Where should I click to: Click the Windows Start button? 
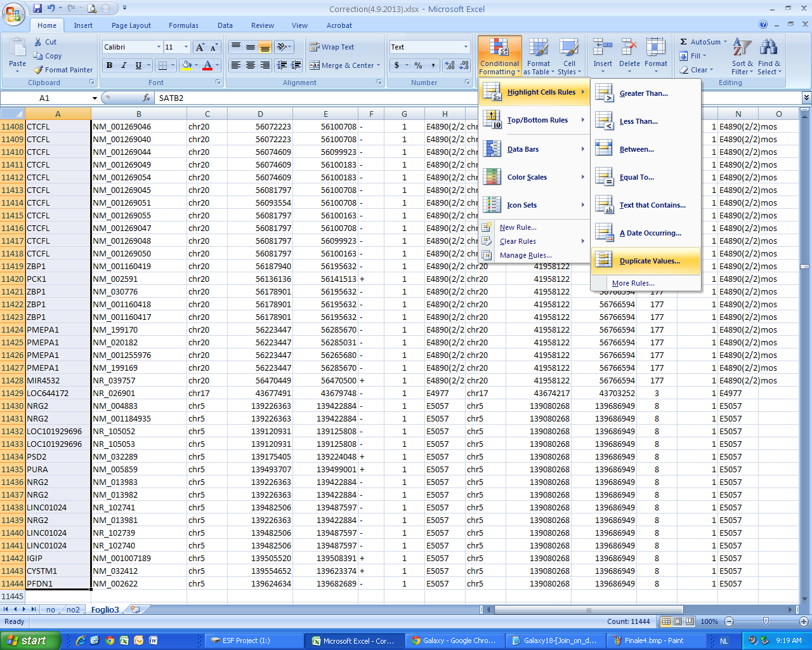[x=30, y=640]
